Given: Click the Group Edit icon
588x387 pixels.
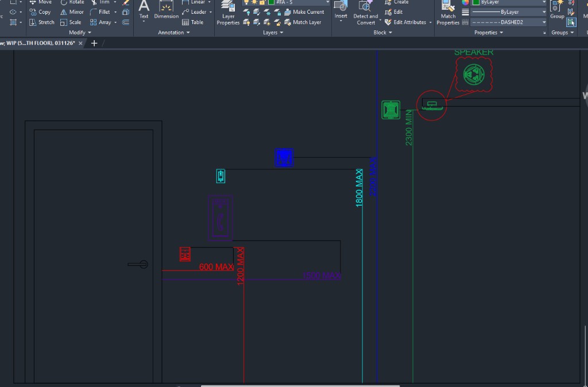Looking at the screenshot, I should point(571,12).
